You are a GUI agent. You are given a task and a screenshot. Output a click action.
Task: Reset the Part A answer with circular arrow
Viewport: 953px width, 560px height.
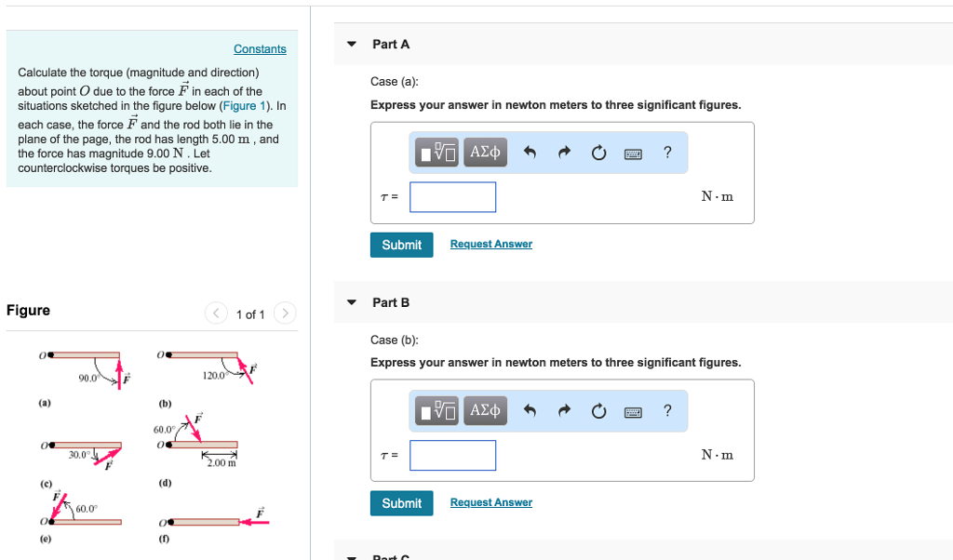(598, 152)
